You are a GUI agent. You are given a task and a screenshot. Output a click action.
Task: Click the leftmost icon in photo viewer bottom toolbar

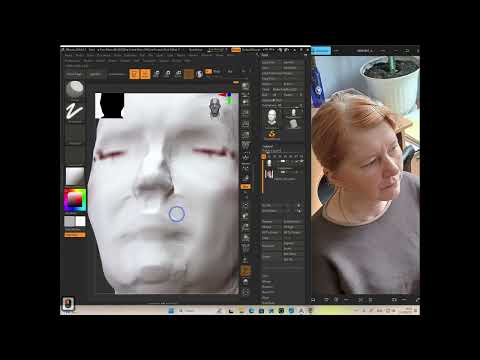coord(313,300)
